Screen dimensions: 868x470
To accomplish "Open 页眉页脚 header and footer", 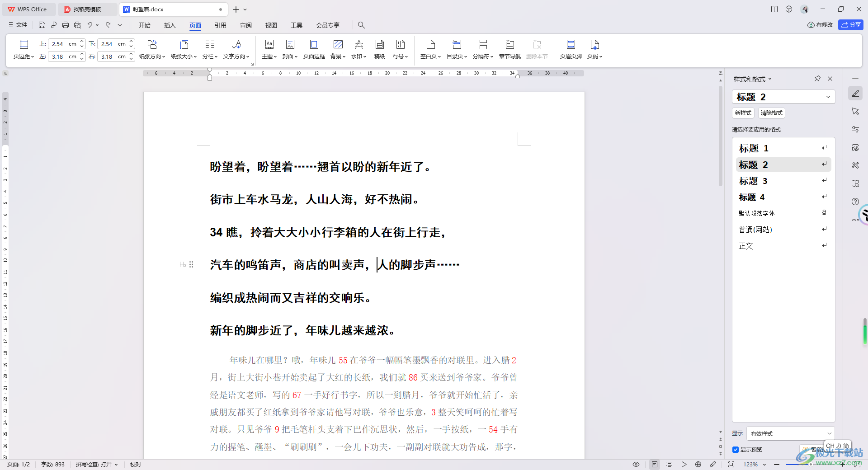I will (571, 49).
